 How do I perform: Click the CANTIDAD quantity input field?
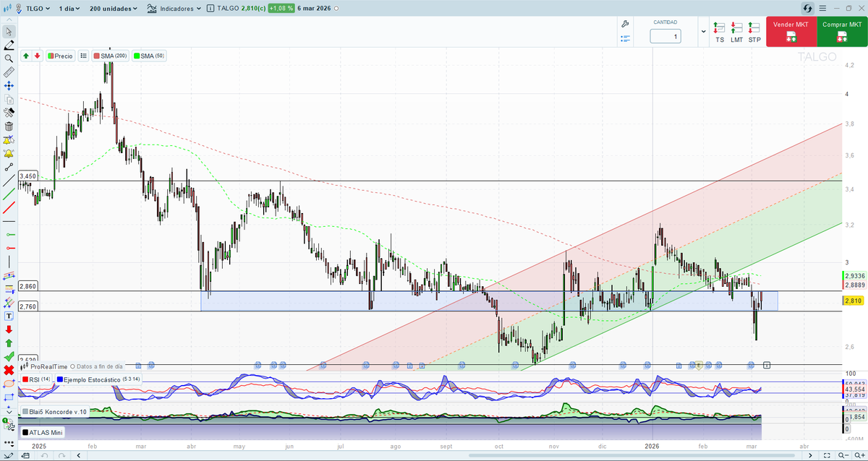(x=665, y=36)
